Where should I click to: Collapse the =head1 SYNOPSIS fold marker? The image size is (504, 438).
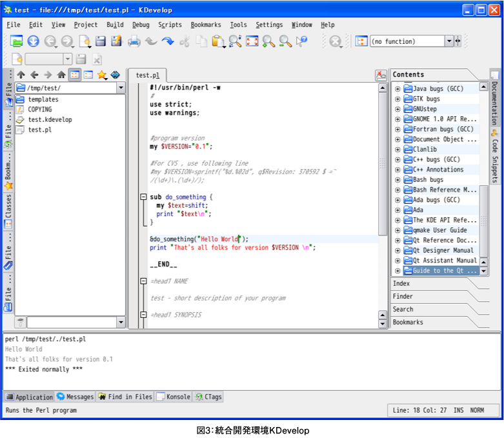coord(144,315)
